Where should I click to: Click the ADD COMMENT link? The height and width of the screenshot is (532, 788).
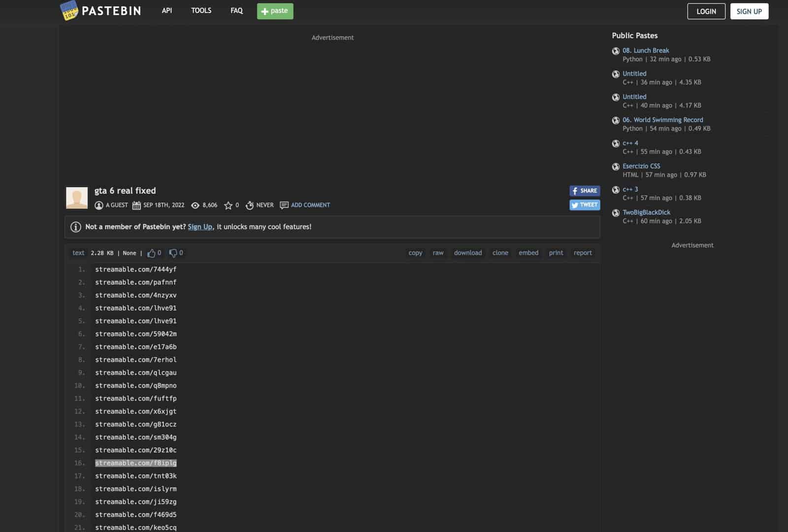pyautogui.click(x=310, y=205)
